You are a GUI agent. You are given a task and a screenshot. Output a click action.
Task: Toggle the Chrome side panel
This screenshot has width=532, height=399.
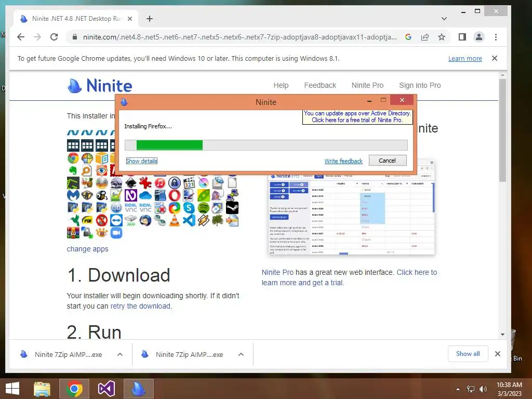click(462, 37)
